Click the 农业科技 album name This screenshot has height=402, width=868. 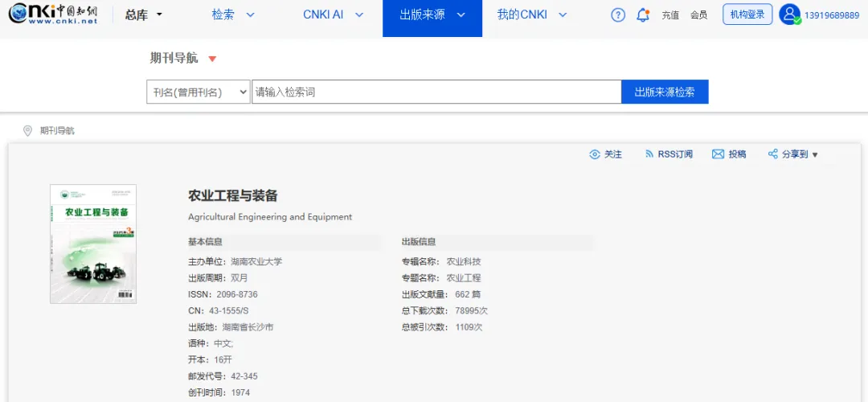pyautogui.click(x=464, y=261)
